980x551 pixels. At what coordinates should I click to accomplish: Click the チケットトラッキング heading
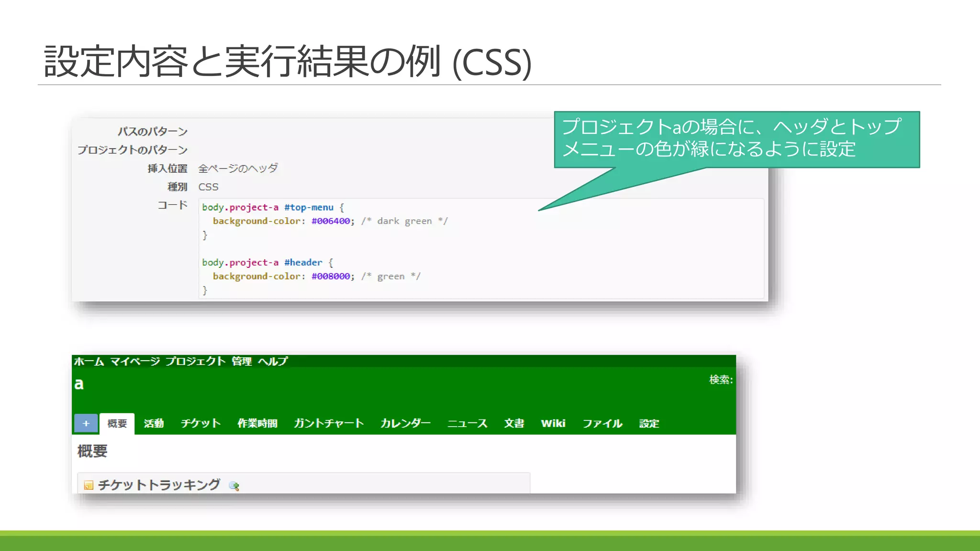coord(159,485)
